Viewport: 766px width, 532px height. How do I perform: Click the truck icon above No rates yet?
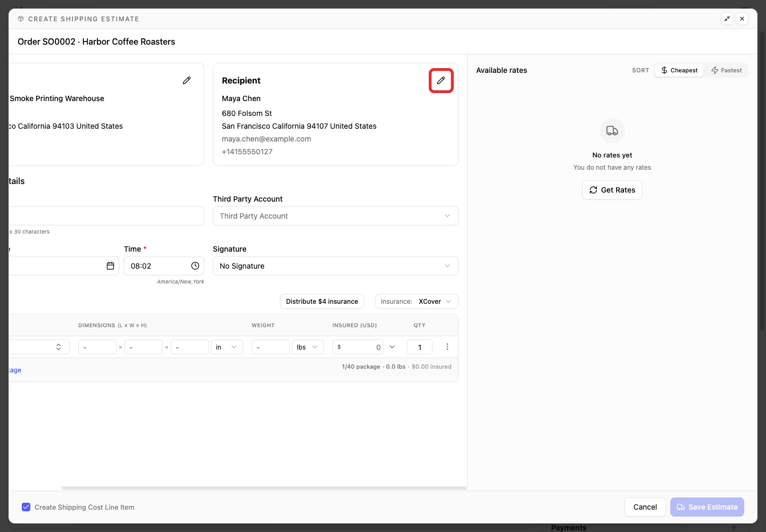612,131
